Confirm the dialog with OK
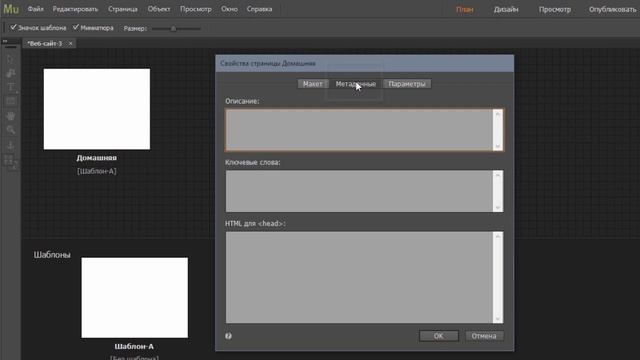This screenshot has width=640, height=360. [439, 336]
